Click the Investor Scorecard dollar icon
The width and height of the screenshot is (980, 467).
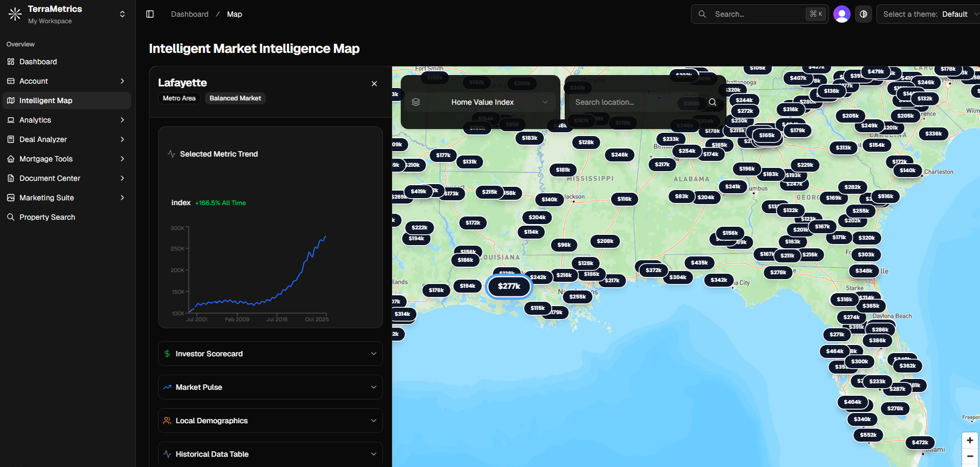coord(167,354)
